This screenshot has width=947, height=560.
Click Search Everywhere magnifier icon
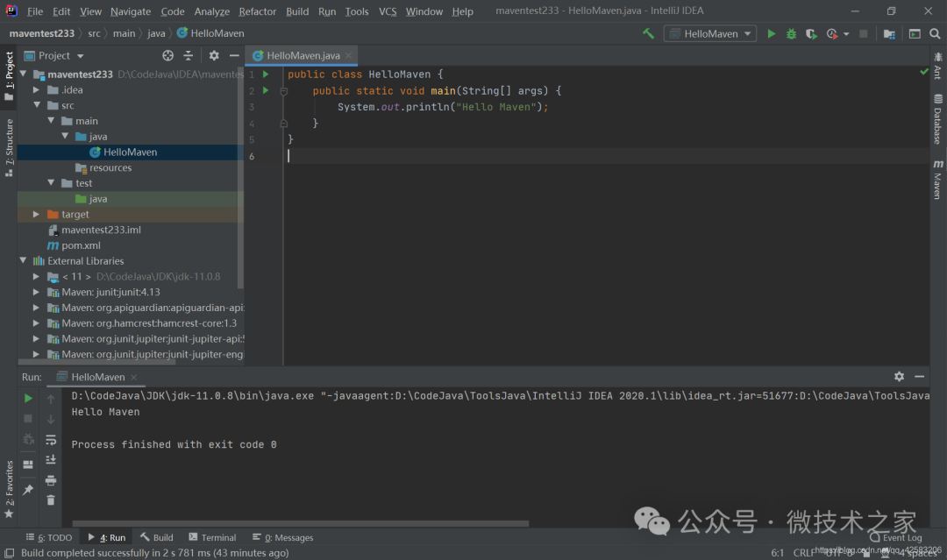(935, 34)
